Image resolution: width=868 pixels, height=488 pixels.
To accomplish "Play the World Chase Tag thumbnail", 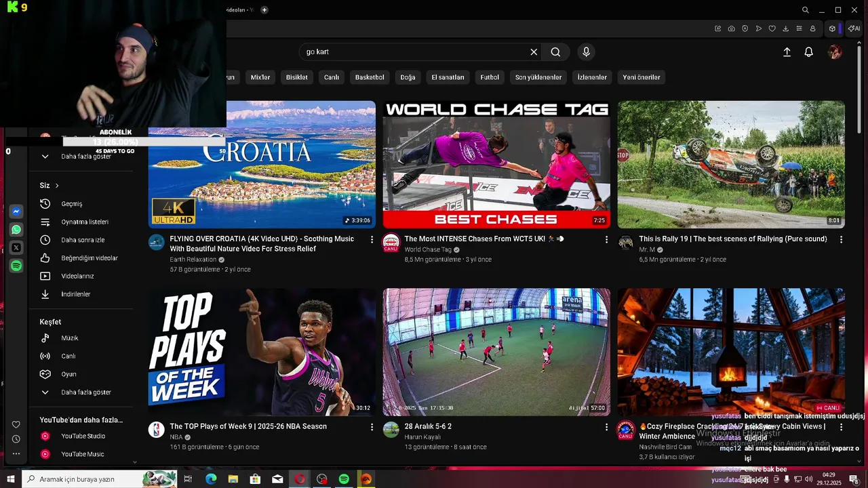I will point(496,165).
